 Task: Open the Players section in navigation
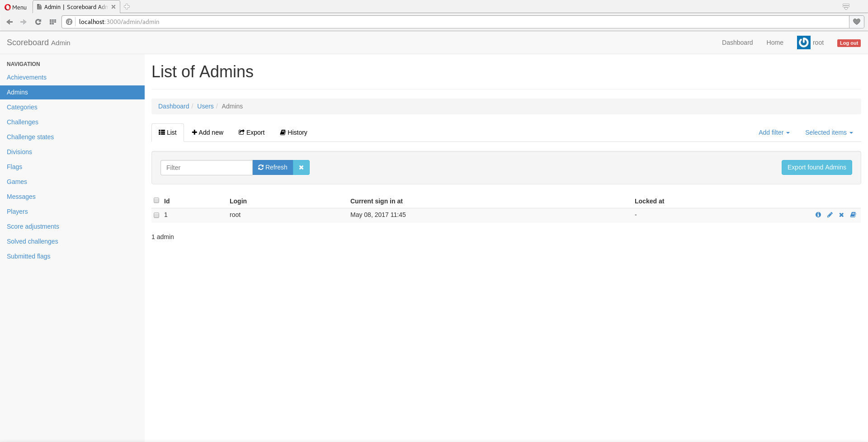[x=17, y=212]
